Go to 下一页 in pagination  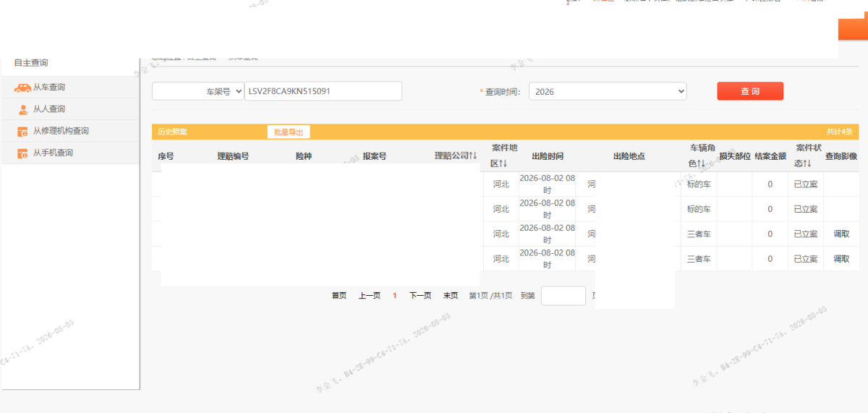tap(420, 295)
